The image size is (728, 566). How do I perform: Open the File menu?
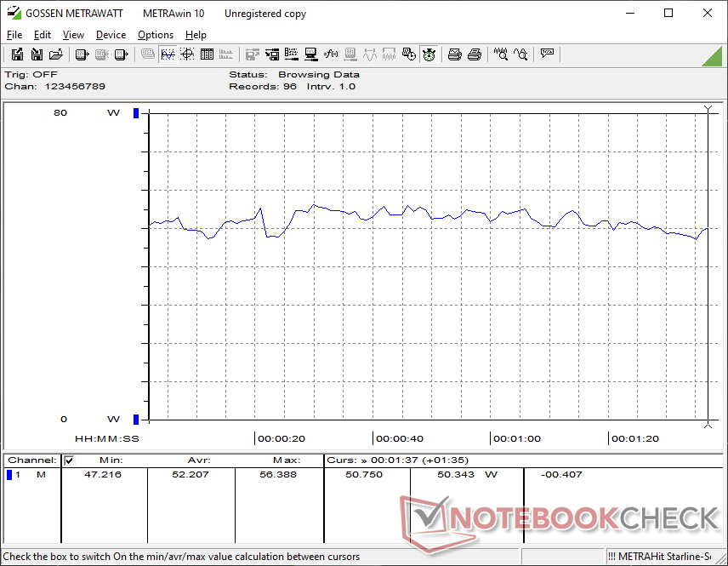point(14,35)
